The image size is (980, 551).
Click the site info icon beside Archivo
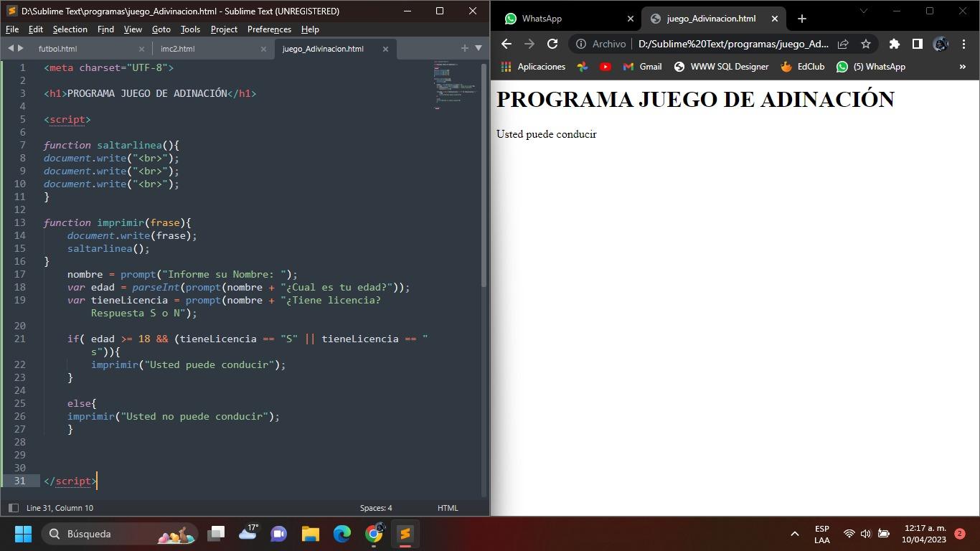581,44
